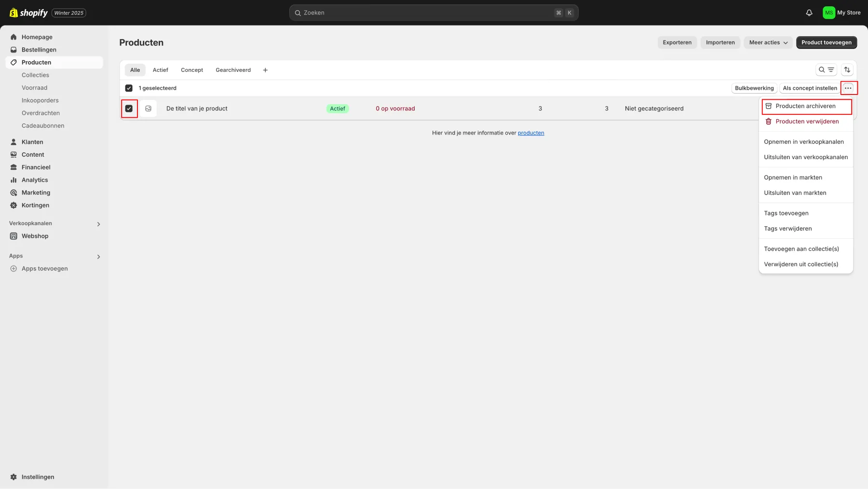Expand the Meer acties dropdown

pyautogui.click(x=768, y=42)
